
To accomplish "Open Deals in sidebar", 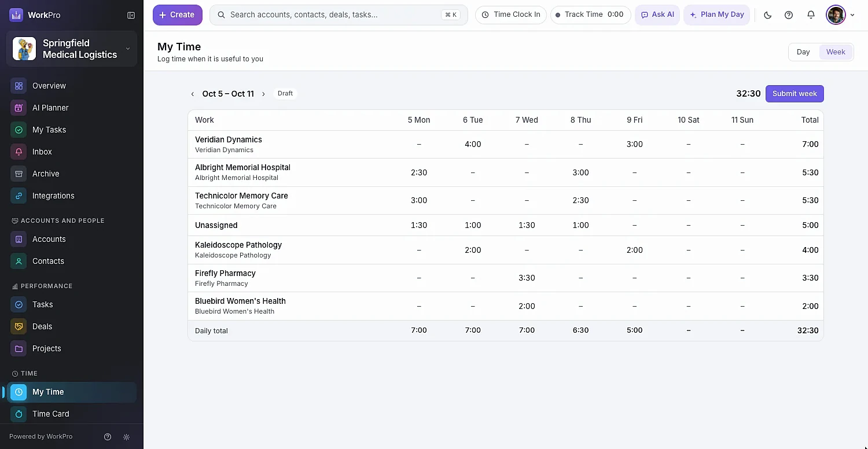I will coord(72,326).
